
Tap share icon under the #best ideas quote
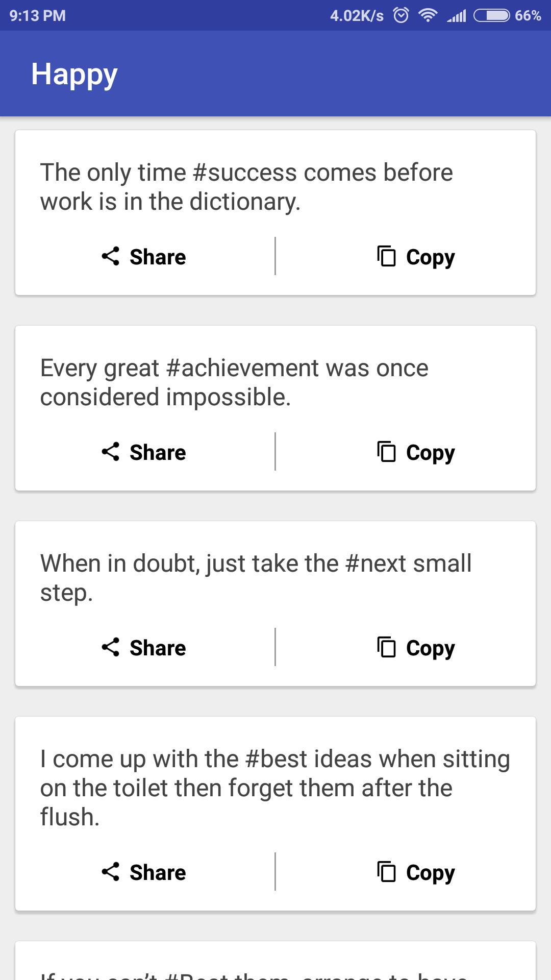[111, 872]
